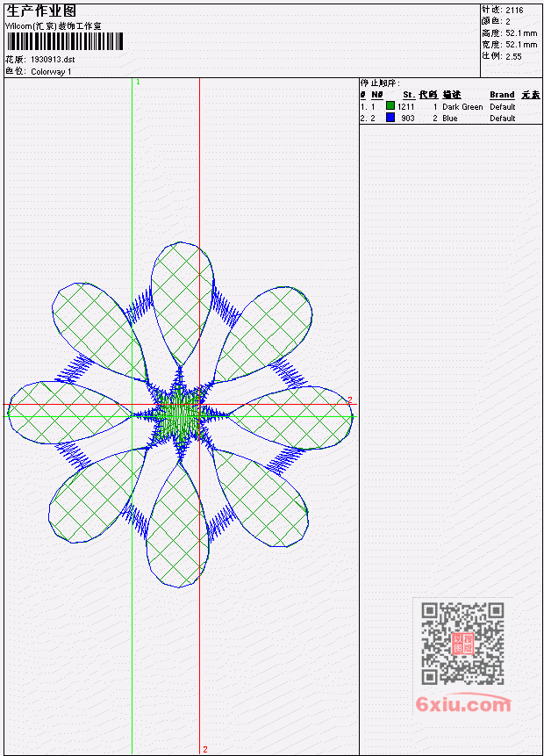
Task: Click 'Default' brand in Dark Green row
Action: point(503,106)
